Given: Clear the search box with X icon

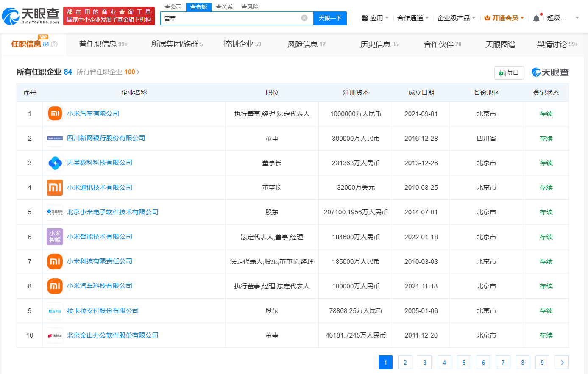Looking at the screenshot, I should (304, 18).
